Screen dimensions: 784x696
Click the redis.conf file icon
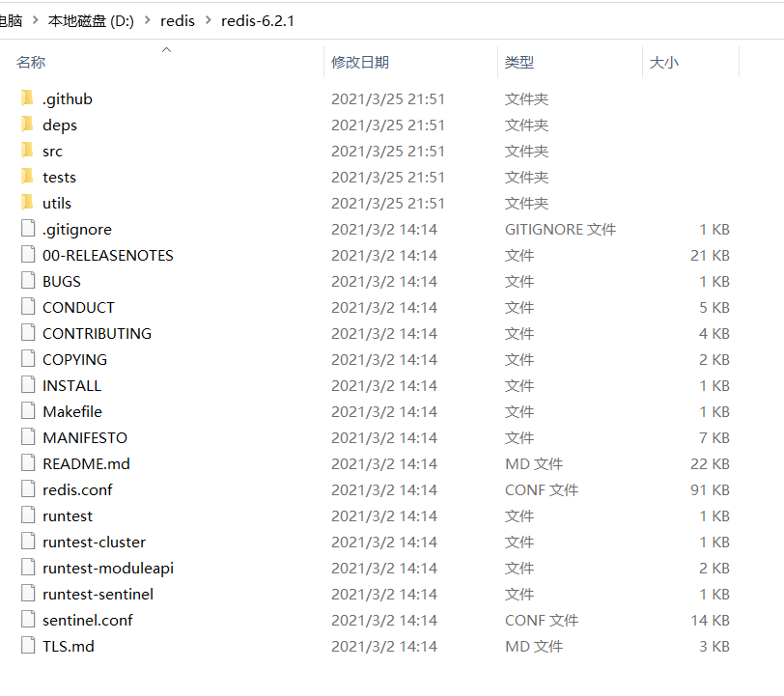coord(28,488)
